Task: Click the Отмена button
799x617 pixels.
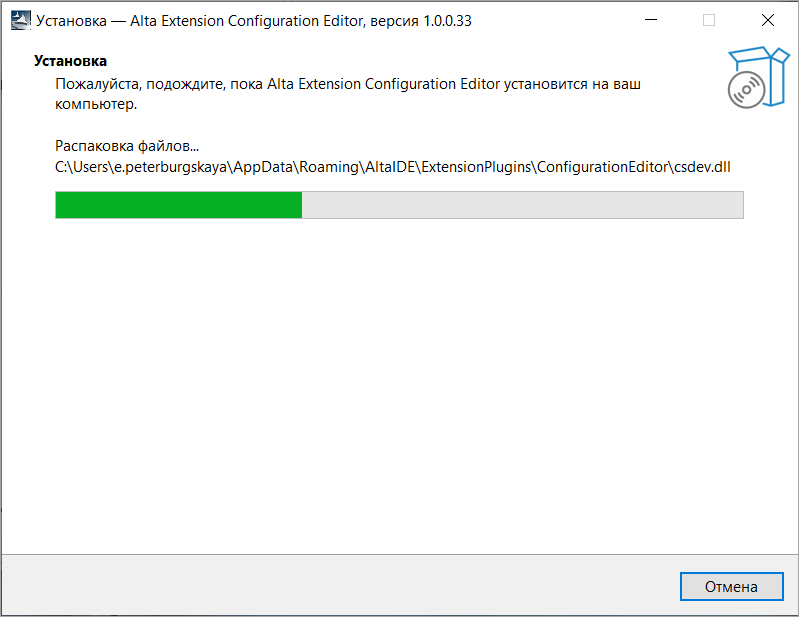Action: pos(731,586)
